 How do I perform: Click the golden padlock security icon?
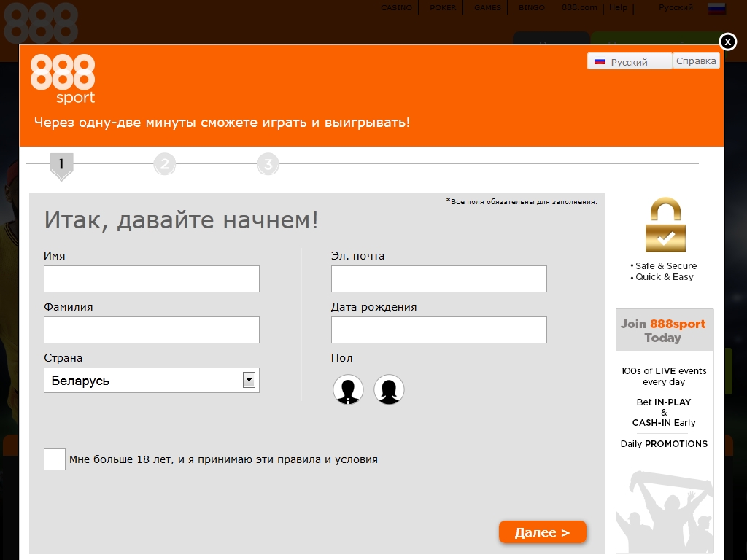(x=664, y=225)
